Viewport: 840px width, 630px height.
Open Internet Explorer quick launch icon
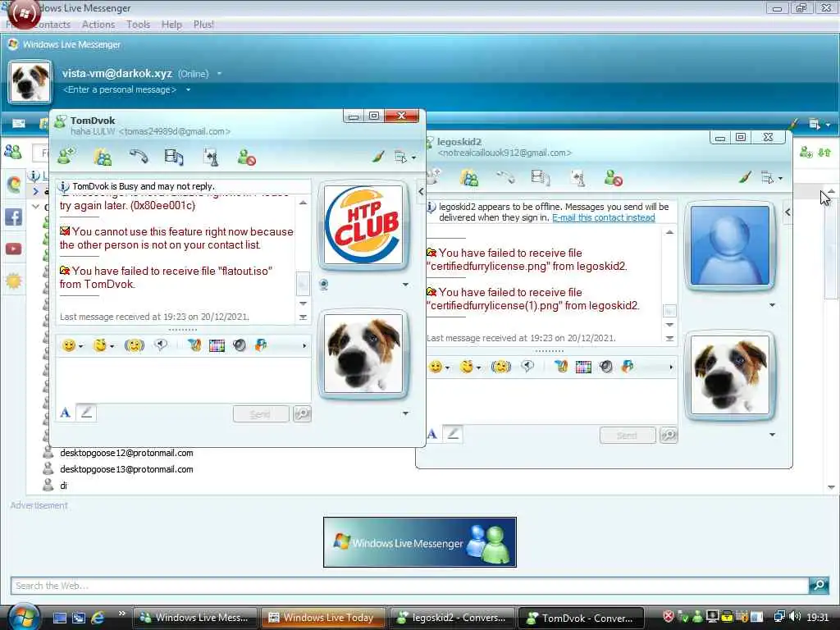(x=98, y=618)
